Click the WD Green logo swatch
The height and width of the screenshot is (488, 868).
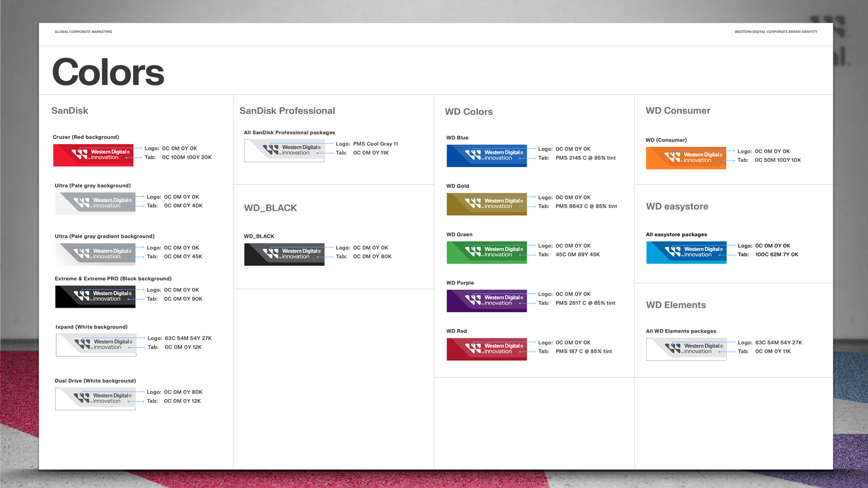[x=487, y=253]
